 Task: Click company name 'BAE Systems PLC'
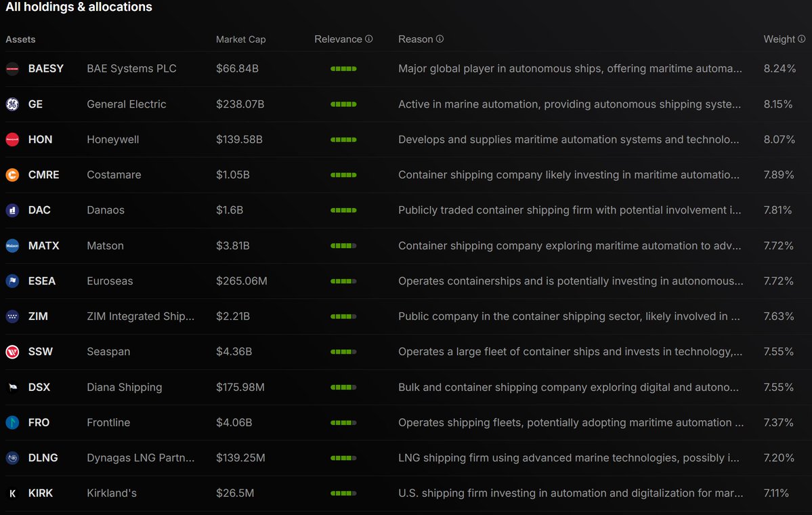[x=131, y=68]
